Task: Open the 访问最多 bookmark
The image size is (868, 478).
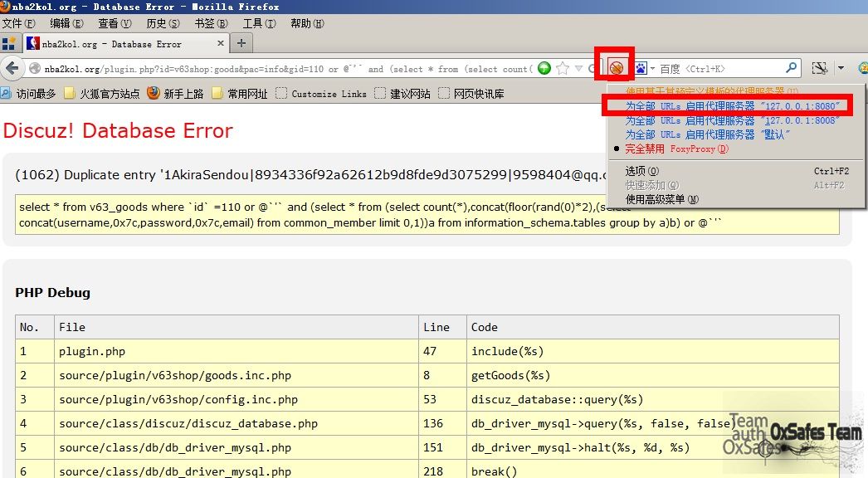Action: pyautogui.click(x=29, y=94)
